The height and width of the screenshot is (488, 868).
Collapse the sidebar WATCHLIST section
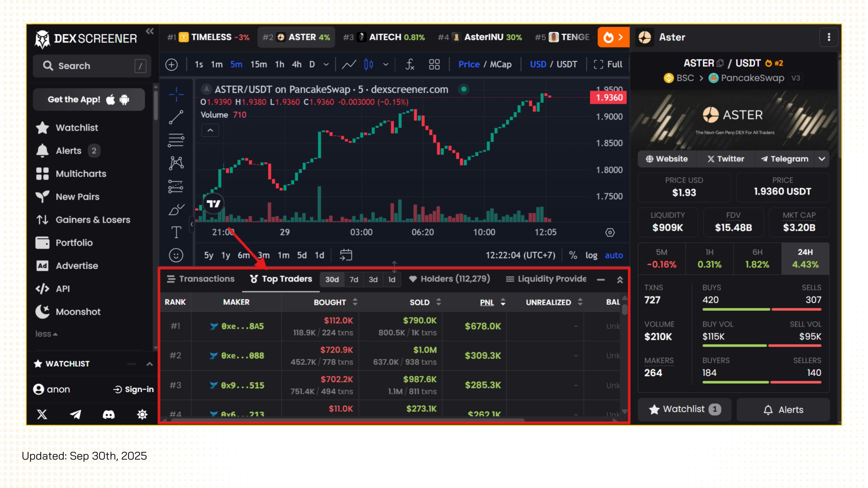point(149,364)
